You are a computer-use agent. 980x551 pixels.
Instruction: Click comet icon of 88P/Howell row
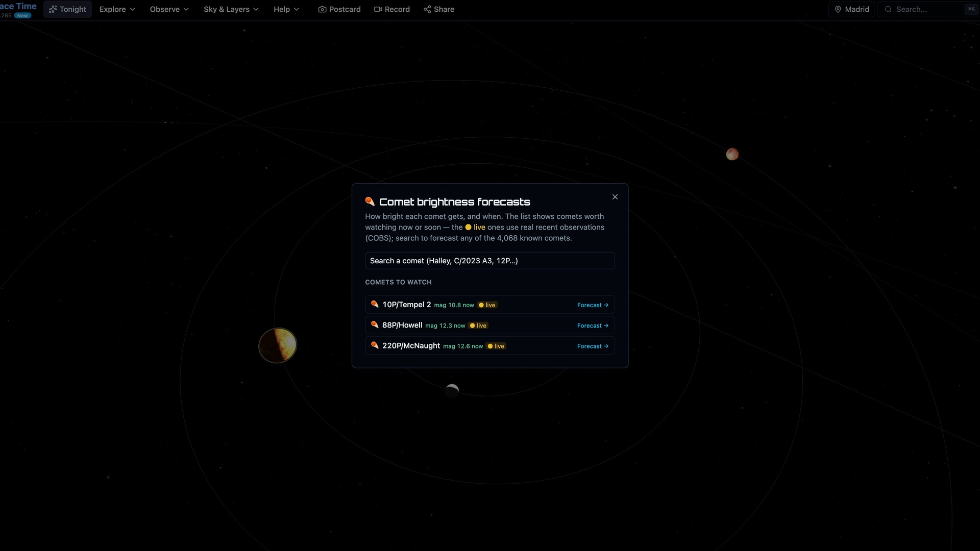375,324
